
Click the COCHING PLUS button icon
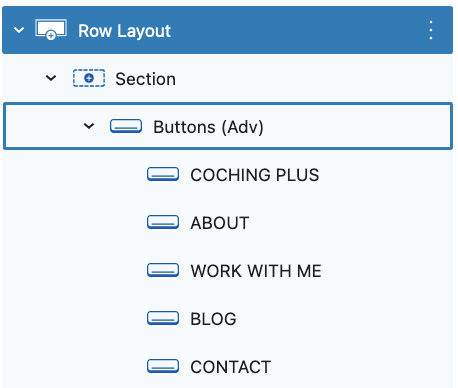click(x=163, y=174)
